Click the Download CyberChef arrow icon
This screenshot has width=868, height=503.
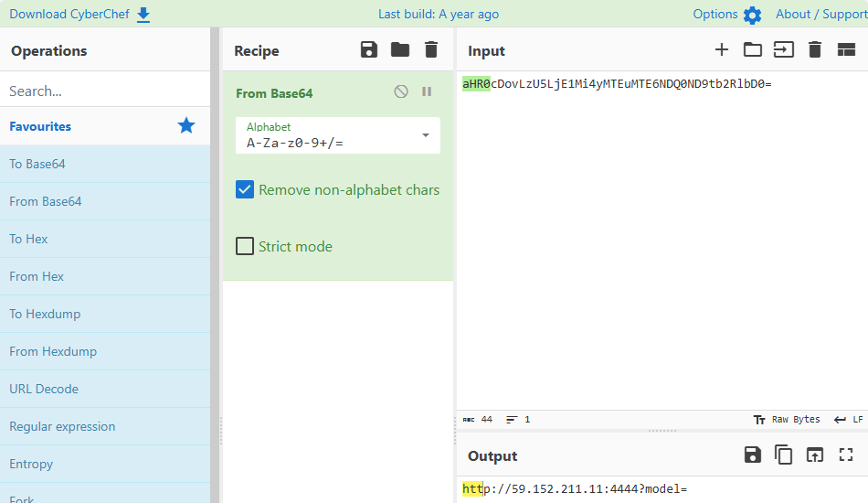[143, 15]
